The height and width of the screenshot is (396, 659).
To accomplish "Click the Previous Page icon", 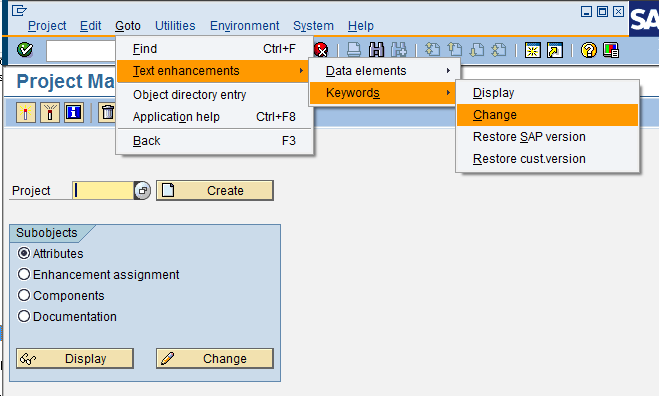I will 454,50.
